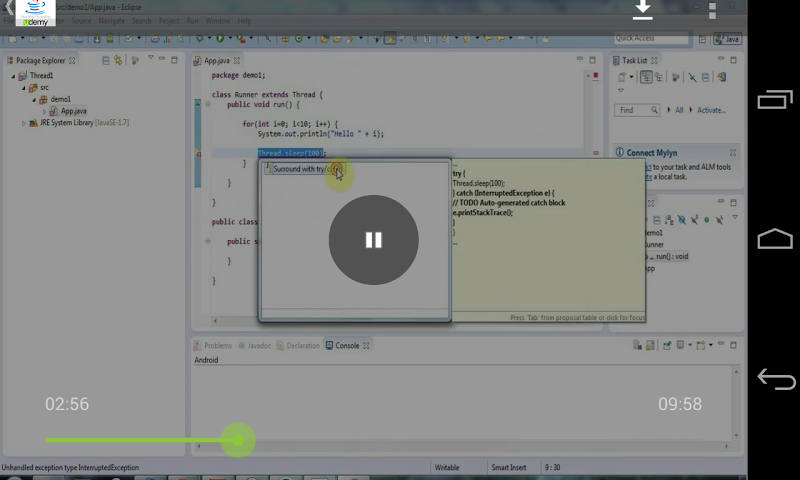Switch to the Javadoc tab
The height and width of the screenshot is (480, 800).
click(255, 346)
